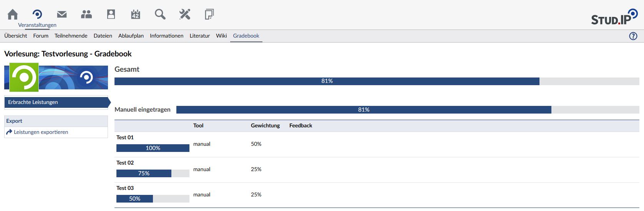This screenshot has width=644, height=211.
Task: Open the search magnifier icon
Action: (x=160, y=15)
